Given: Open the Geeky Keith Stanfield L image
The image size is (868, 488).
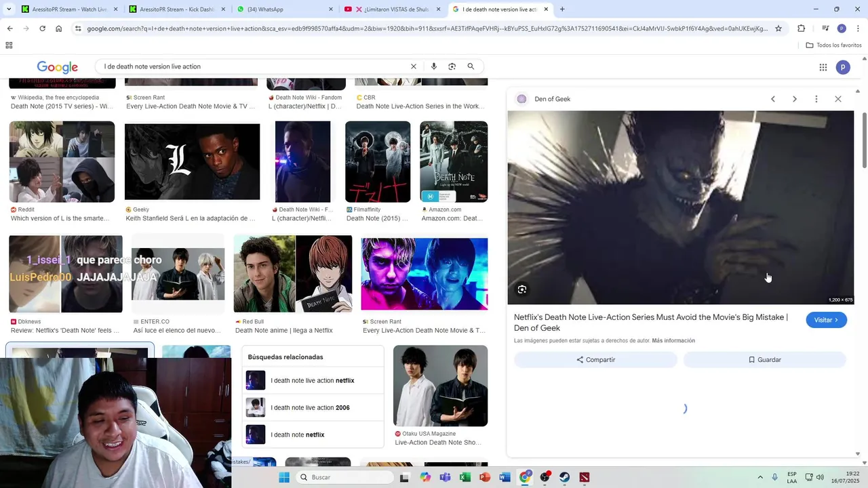Looking at the screenshot, I should pyautogui.click(x=192, y=162).
